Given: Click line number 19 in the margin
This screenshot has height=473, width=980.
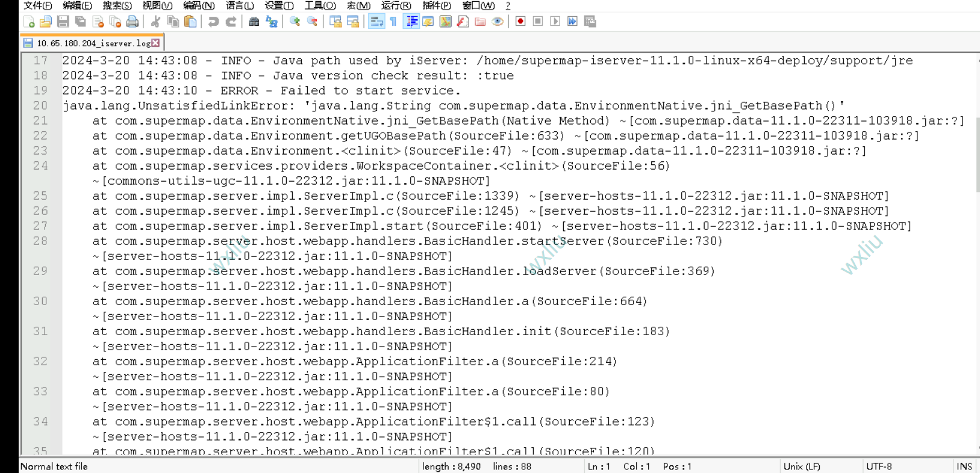Looking at the screenshot, I should (40, 91).
